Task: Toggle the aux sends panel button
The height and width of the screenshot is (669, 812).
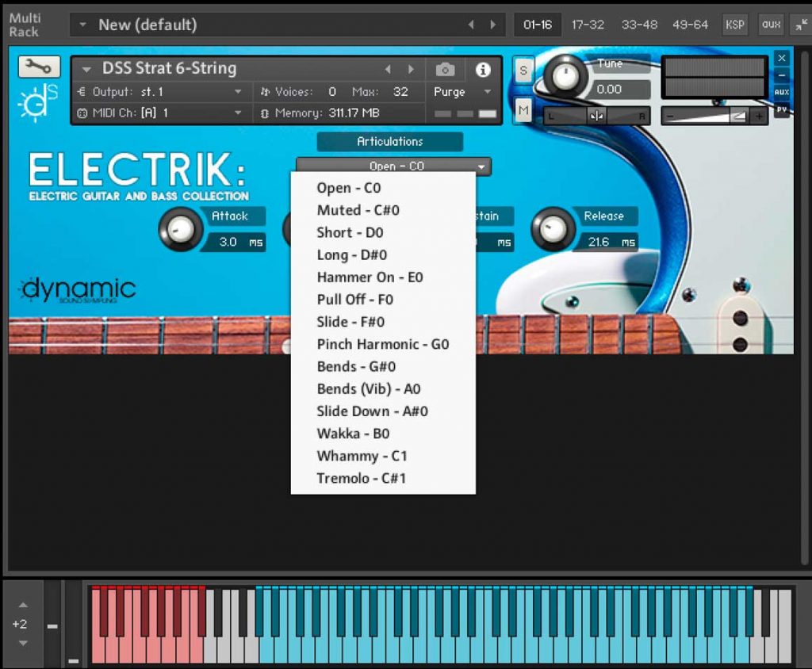Action: (771, 25)
